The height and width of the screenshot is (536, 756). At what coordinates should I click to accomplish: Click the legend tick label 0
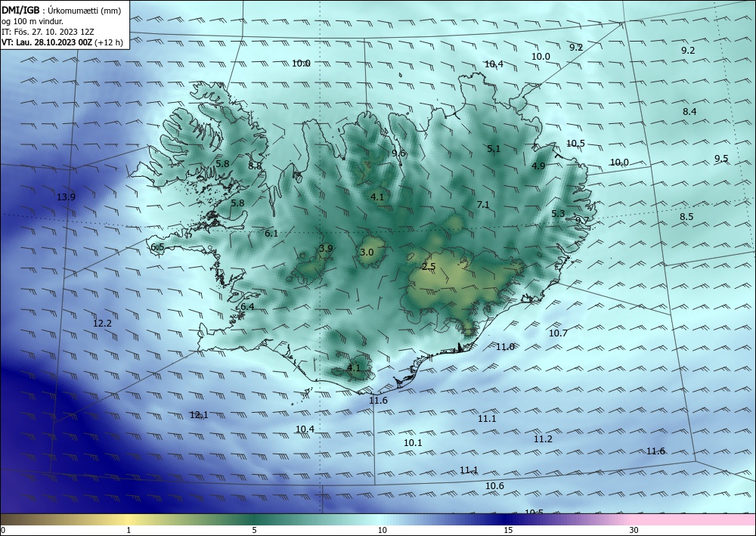click(x=3, y=531)
